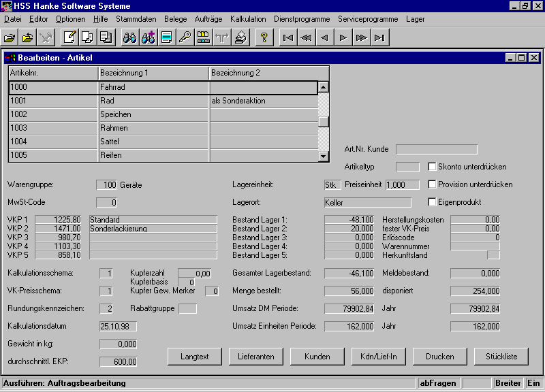Jump to first record using navigation arrow
Screen dimensions: 545x392
point(288,37)
